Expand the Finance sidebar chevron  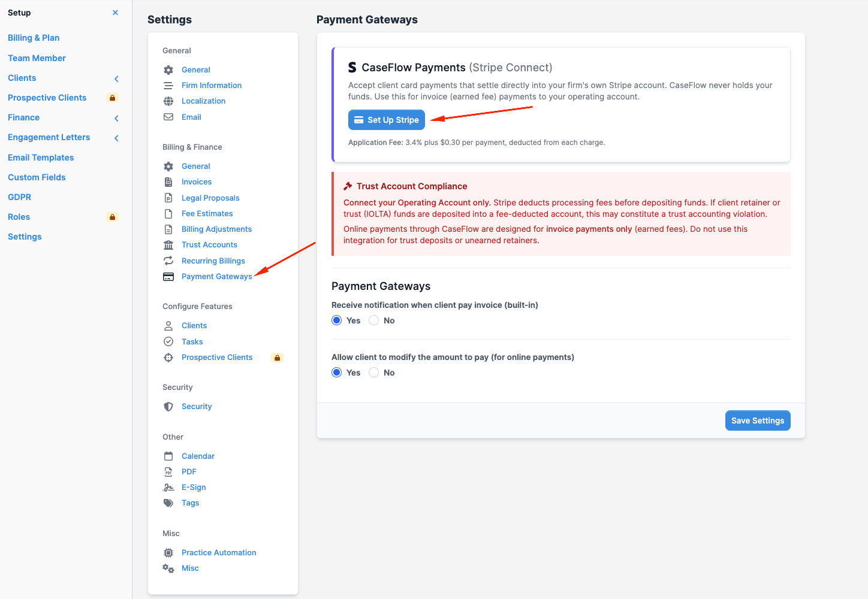[x=116, y=118]
